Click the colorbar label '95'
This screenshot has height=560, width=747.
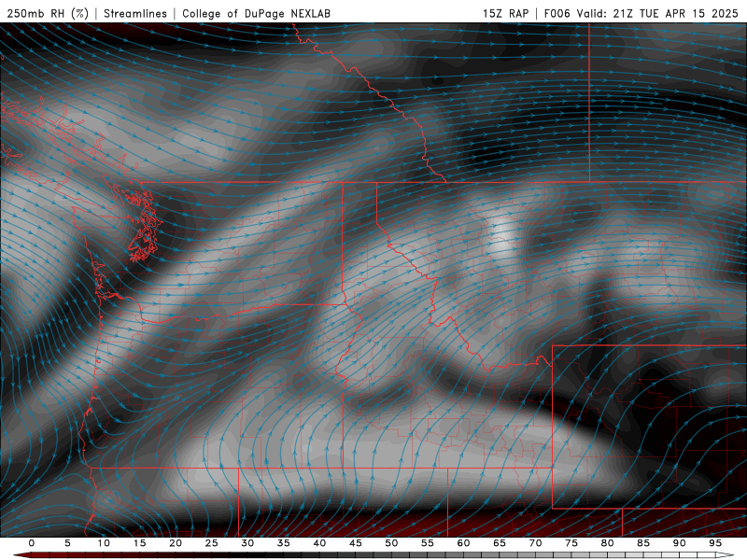715,543
